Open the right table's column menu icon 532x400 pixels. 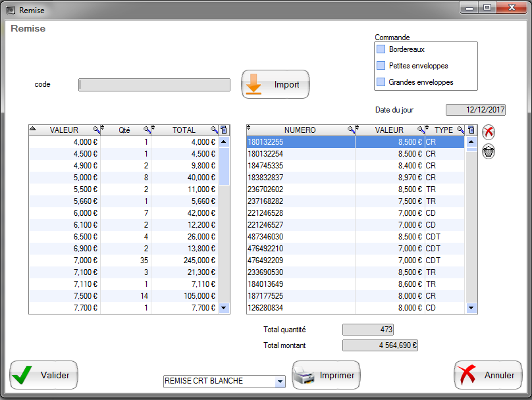471,130
